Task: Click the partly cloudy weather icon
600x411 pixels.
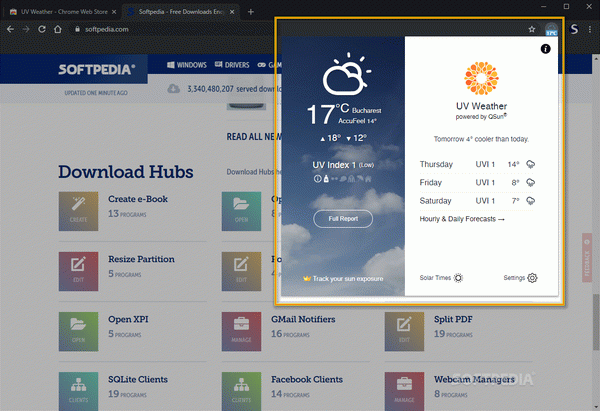Action: tap(347, 74)
